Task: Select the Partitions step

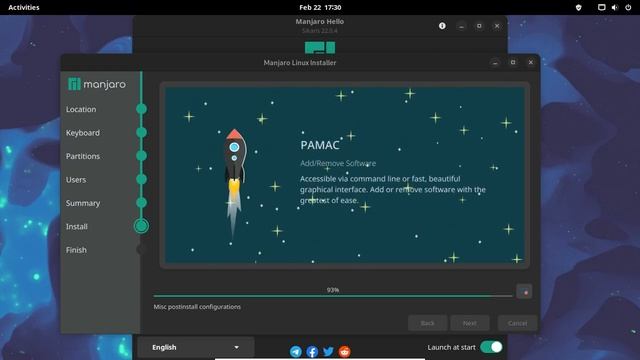Action: tap(83, 156)
